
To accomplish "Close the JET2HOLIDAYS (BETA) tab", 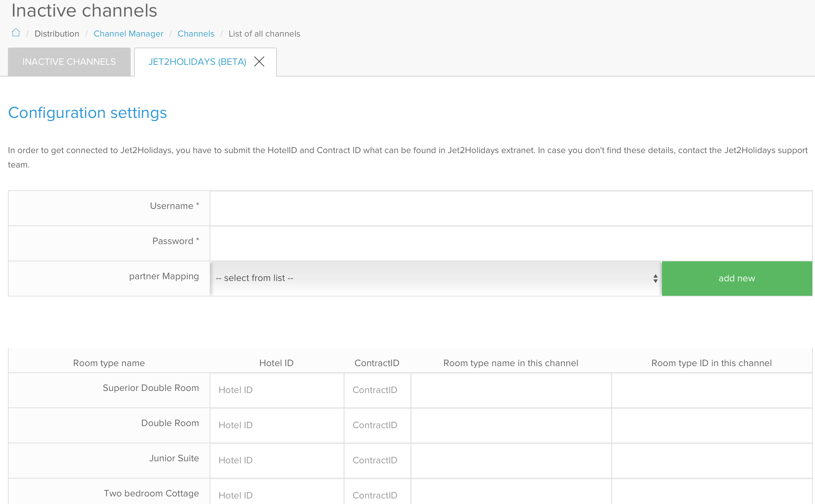I will click(x=259, y=62).
